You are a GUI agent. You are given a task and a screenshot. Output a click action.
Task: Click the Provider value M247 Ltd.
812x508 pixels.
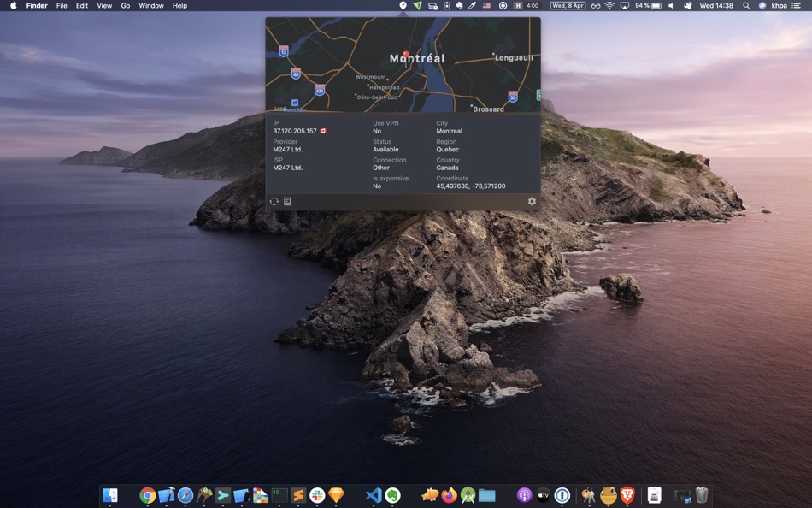tap(287, 150)
